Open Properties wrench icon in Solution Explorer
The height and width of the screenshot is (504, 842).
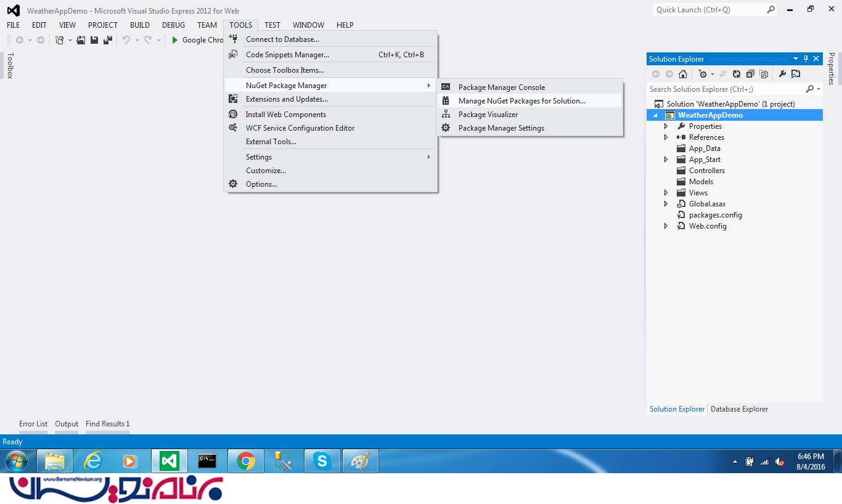pyautogui.click(x=782, y=74)
